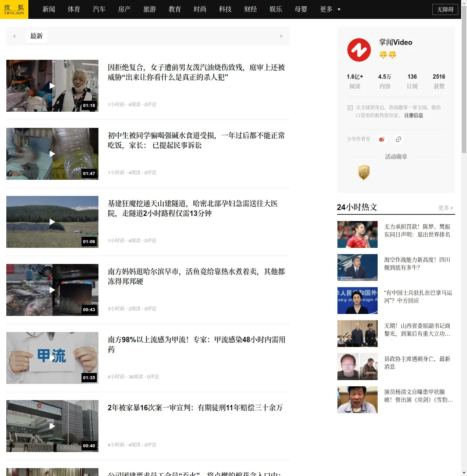Open headline 2年被家暴16次案一审宣判

[195, 408]
